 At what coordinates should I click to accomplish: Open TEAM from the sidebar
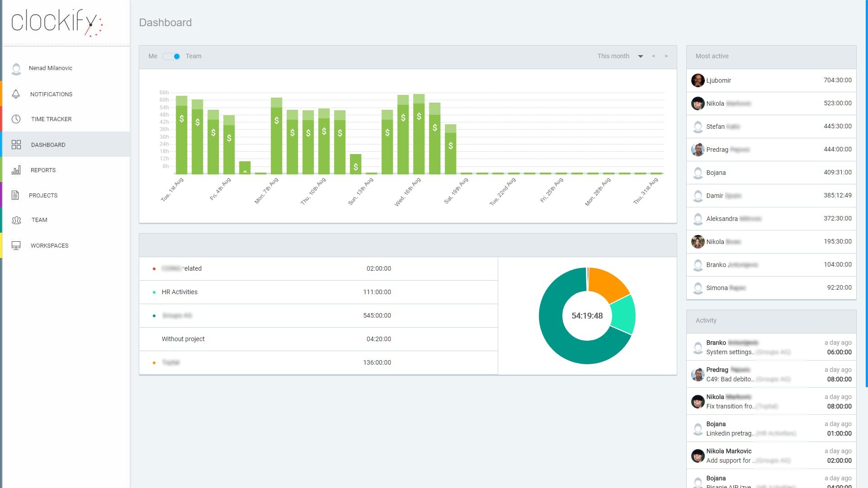(66, 220)
